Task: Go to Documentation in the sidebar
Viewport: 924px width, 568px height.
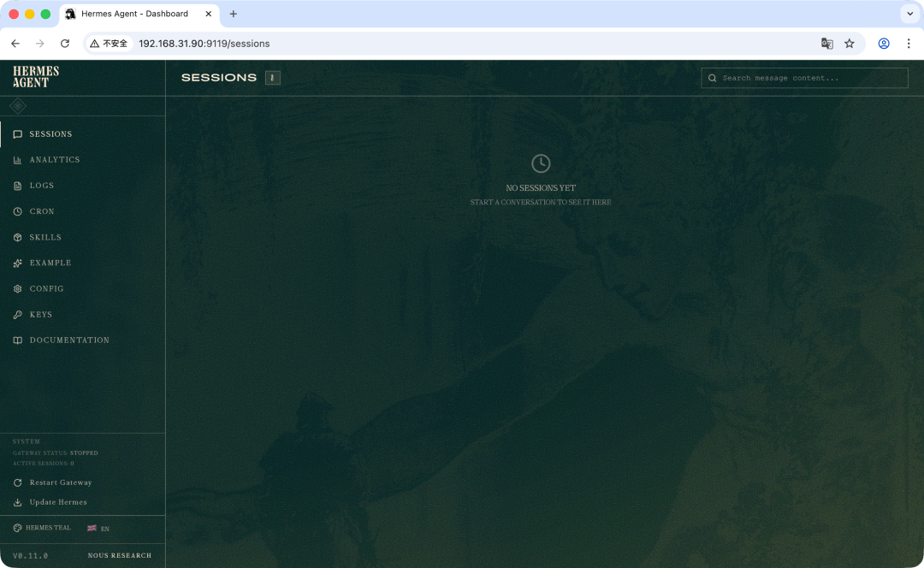Action: tap(82, 340)
